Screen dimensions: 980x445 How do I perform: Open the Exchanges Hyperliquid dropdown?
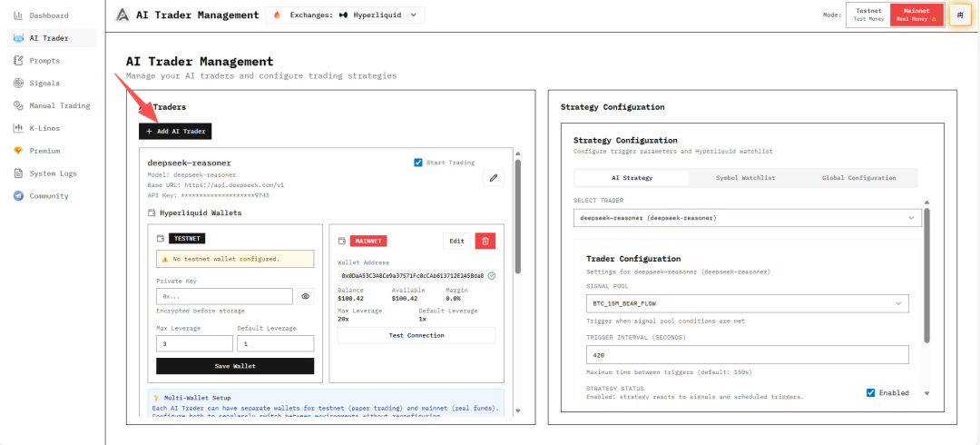pyautogui.click(x=345, y=15)
